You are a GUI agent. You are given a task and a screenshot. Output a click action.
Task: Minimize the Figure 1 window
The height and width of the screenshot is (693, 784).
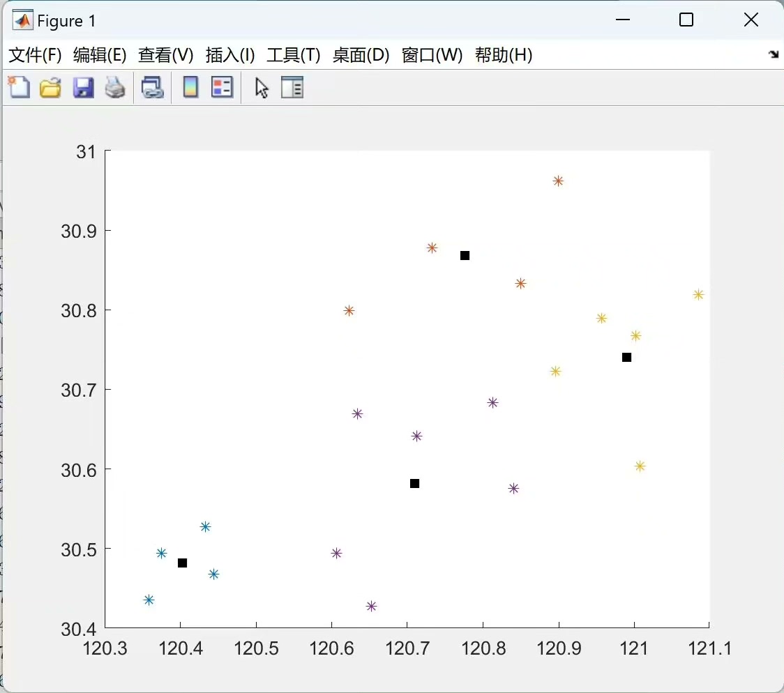coord(622,20)
